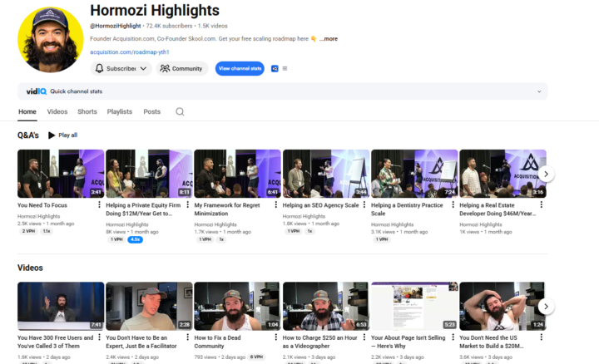Click 6 VPH badge on Dead Community video

click(x=257, y=357)
